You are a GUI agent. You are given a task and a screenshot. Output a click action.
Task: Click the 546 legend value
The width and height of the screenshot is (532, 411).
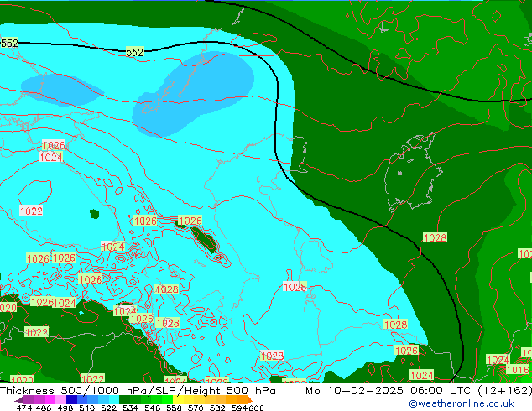coord(152,408)
